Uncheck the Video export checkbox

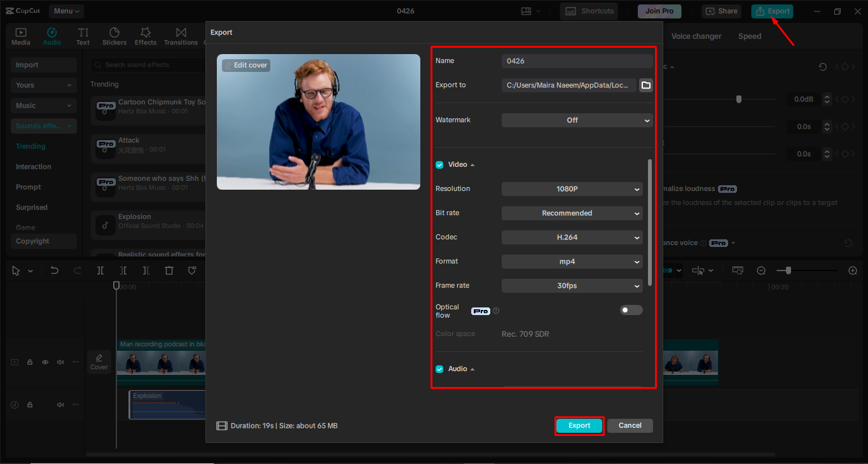439,165
